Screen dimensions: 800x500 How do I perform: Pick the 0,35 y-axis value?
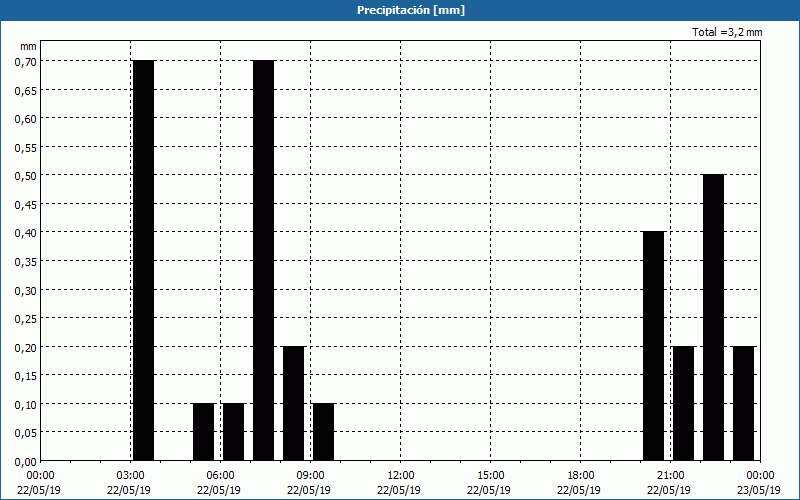coord(24,261)
